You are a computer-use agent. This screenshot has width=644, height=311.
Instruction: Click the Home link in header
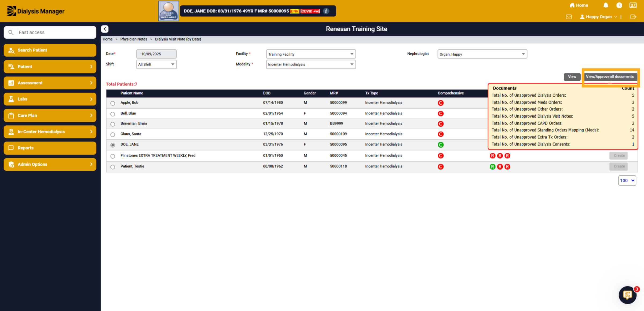click(579, 5)
